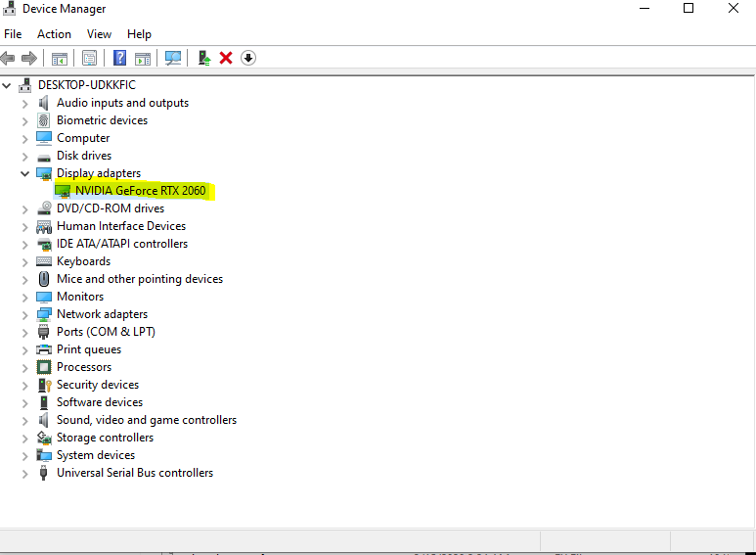Select System devices label

coord(96,455)
